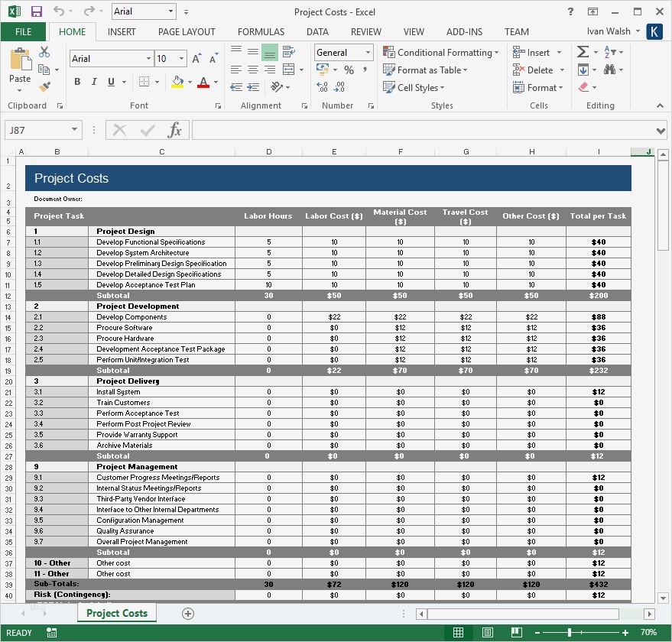Decrease indent in Alignment group
The width and height of the screenshot is (672, 642).
(236, 87)
